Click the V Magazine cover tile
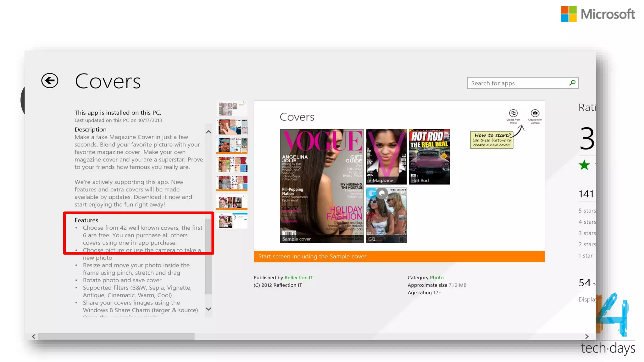Viewport: 644px width, 362px height. pos(386,156)
